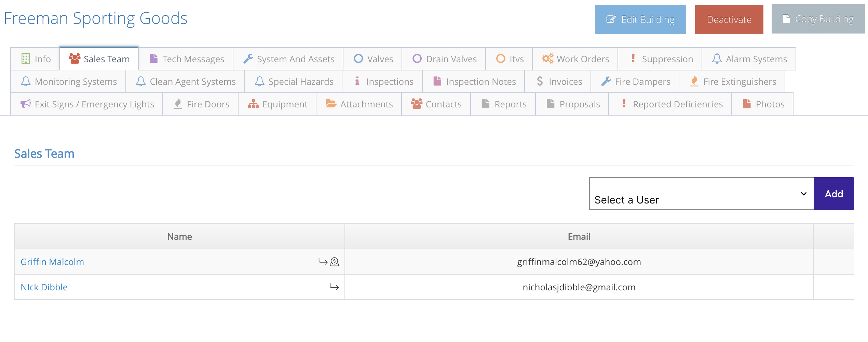Click the Reports document icon
This screenshot has height=342, width=868.
486,103
